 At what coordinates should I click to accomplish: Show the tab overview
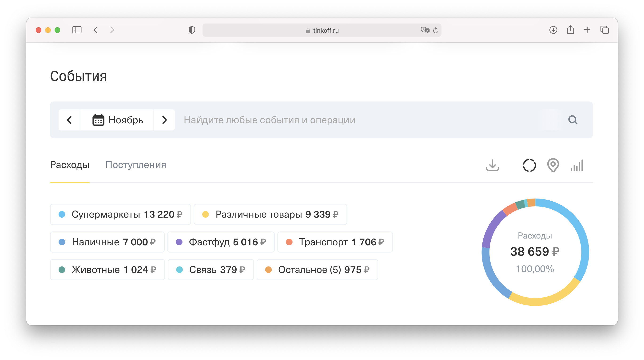coord(604,30)
